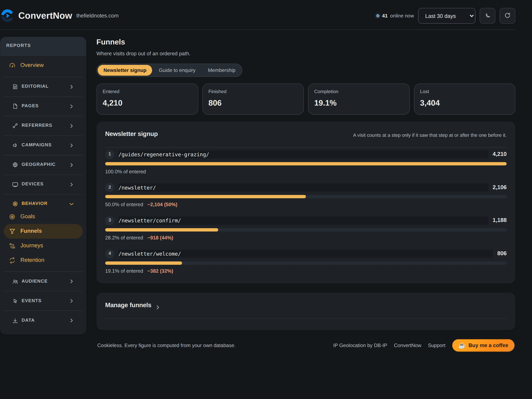Screen dimensions: 532x399
Task: Click the Entered 4,210 stat card
Action: coord(147,99)
